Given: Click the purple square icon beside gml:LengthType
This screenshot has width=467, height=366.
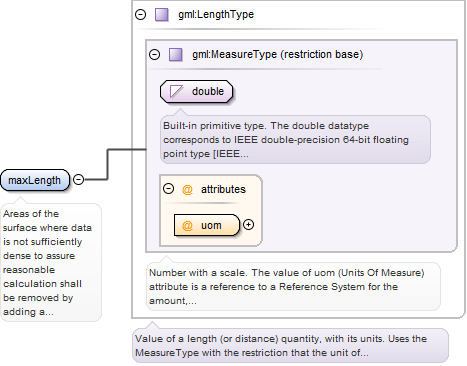Looking at the screenshot, I should (162, 15).
